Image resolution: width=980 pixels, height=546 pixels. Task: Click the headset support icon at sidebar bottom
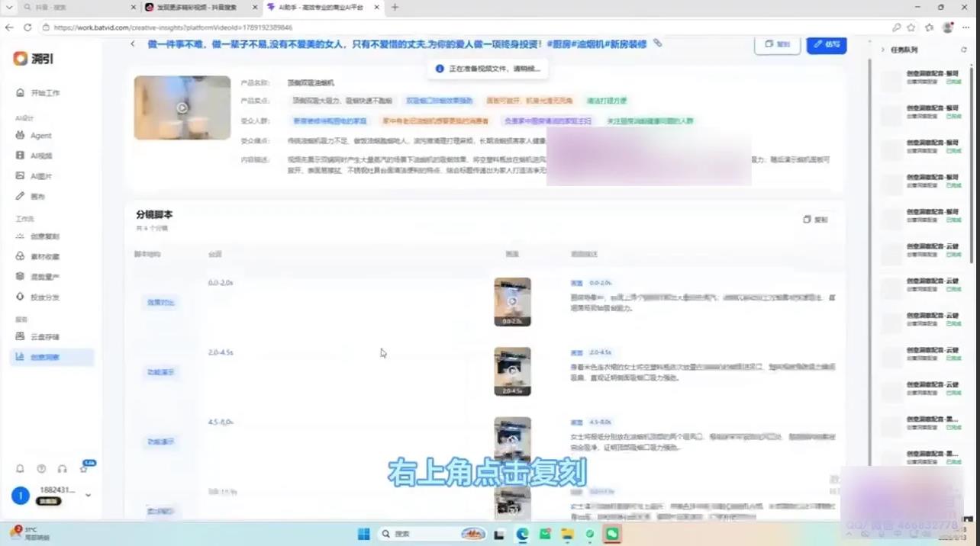click(63, 469)
